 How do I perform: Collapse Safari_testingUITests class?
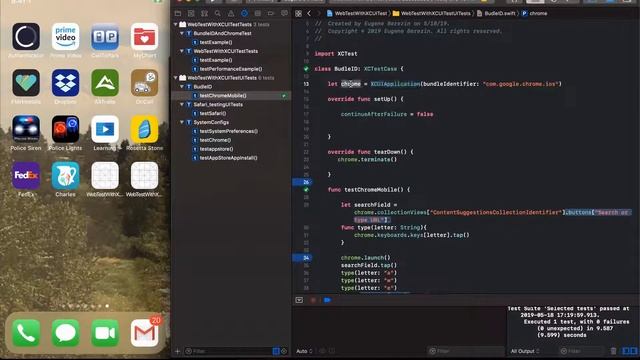click(x=182, y=105)
